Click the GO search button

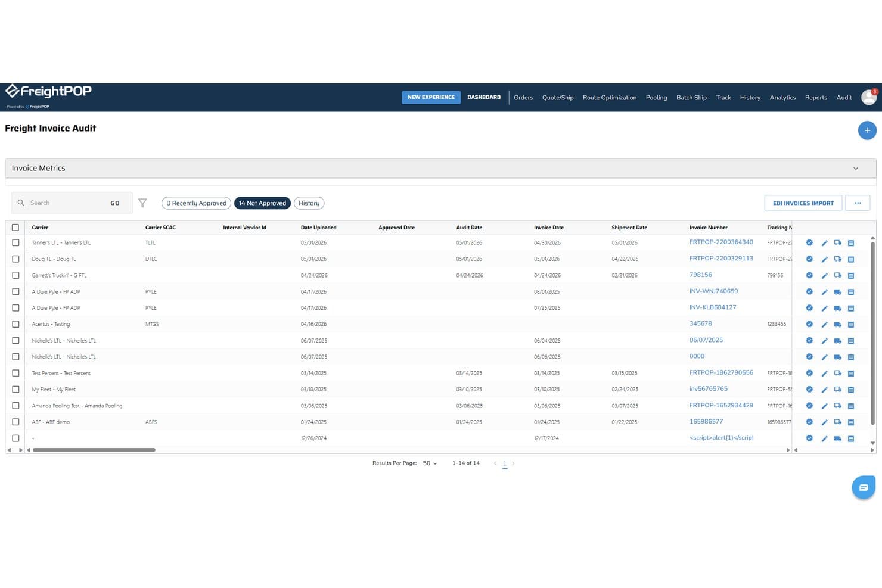tap(115, 203)
